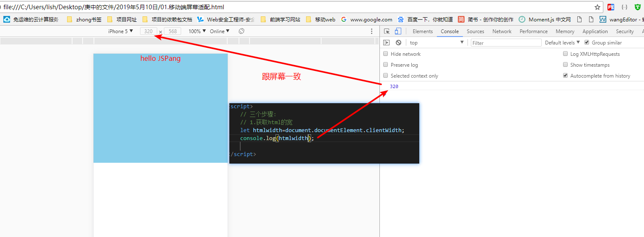Disable Autocomplete from history checkbox
The image size is (644, 237).
tap(566, 76)
